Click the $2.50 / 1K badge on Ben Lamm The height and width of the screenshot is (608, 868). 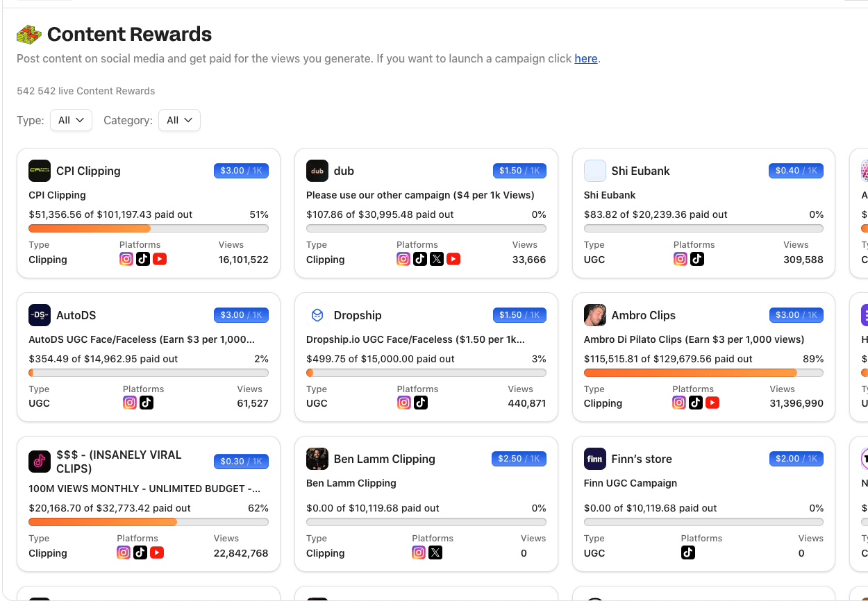point(519,459)
